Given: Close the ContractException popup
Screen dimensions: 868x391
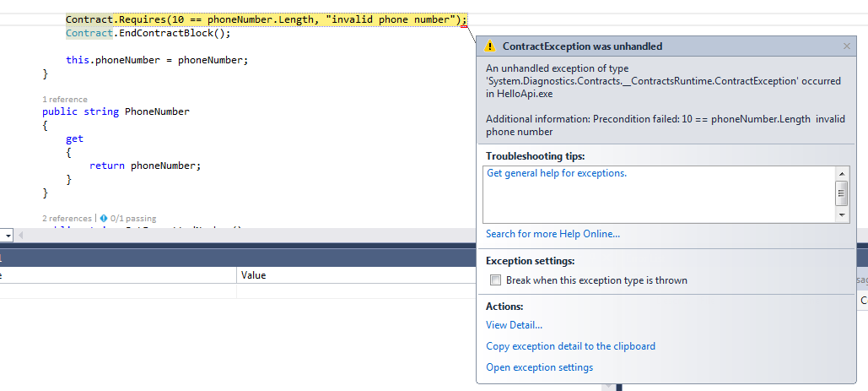Looking at the screenshot, I should [847, 46].
